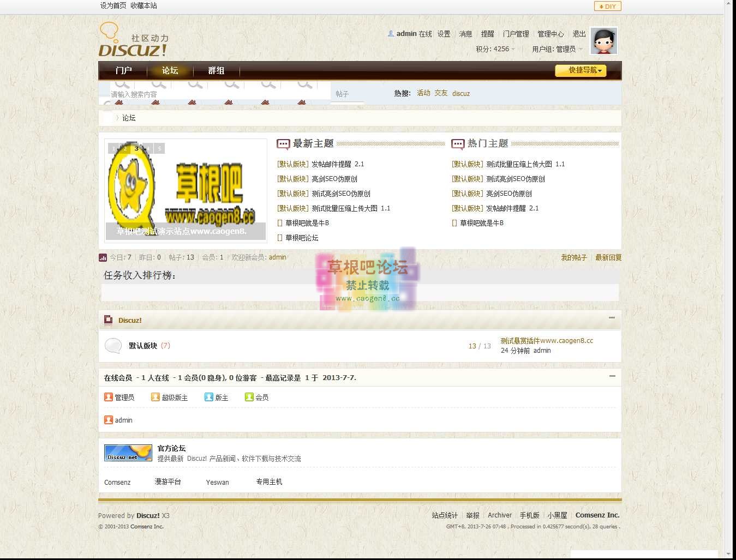Click the statistics bar-chart icon beside 今日
The height and width of the screenshot is (560, 736).
click(x=104, y=257)
